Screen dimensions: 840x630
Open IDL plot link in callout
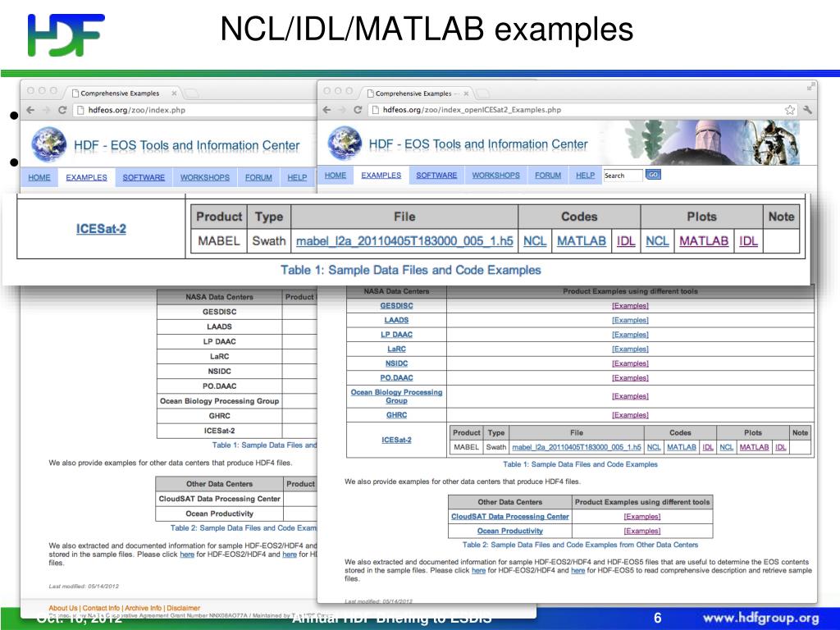pos(748,241)
